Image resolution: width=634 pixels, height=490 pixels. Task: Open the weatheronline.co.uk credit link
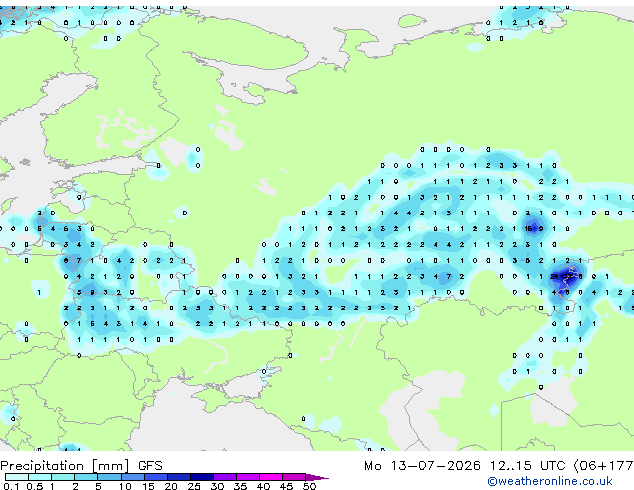pos(550,481)
